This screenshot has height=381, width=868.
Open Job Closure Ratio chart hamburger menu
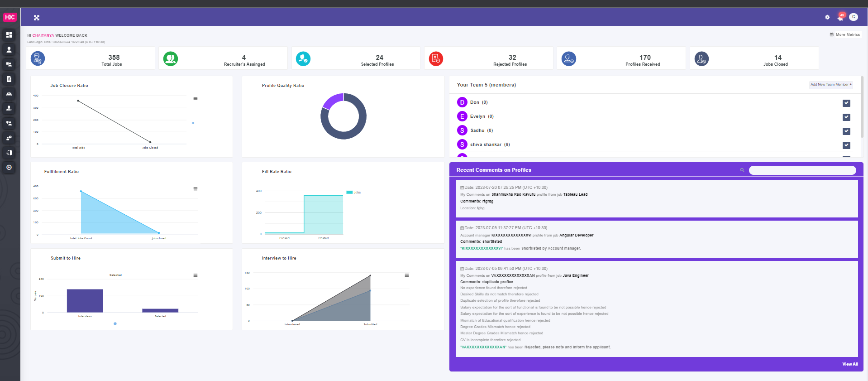pos(196,98)
